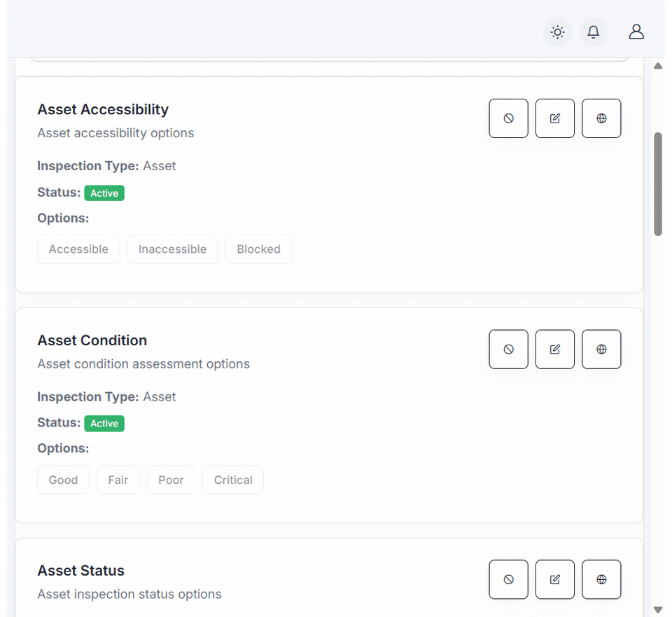Click the scrollbar up arrow

(658, 66)
